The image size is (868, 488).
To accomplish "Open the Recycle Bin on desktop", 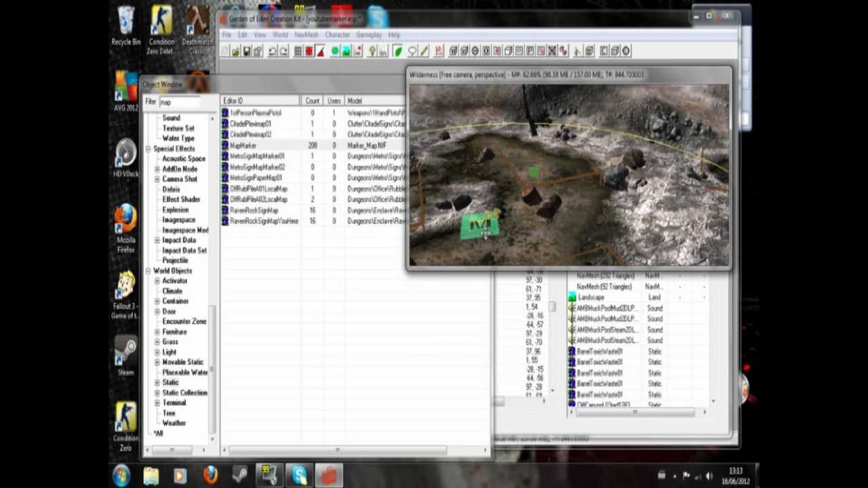I will [x=126, y=26].
